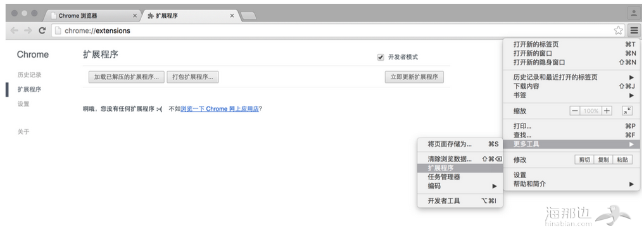This screenshot has width=644, height=237.
Task: Click the 剪切 button in the menu
Action: (585, 160)
